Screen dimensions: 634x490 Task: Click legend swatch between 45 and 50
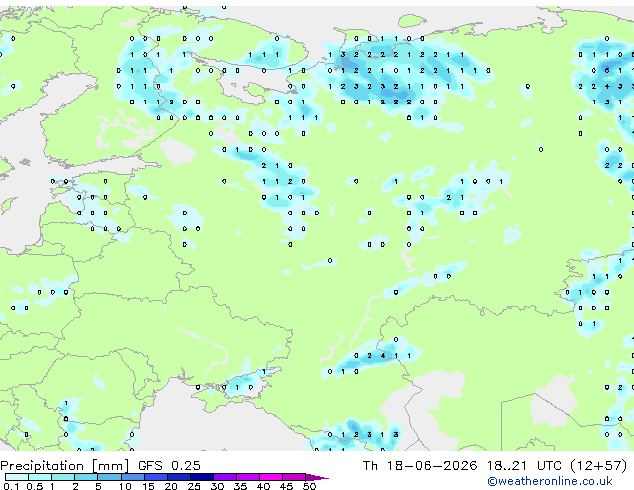click(294, 477)
